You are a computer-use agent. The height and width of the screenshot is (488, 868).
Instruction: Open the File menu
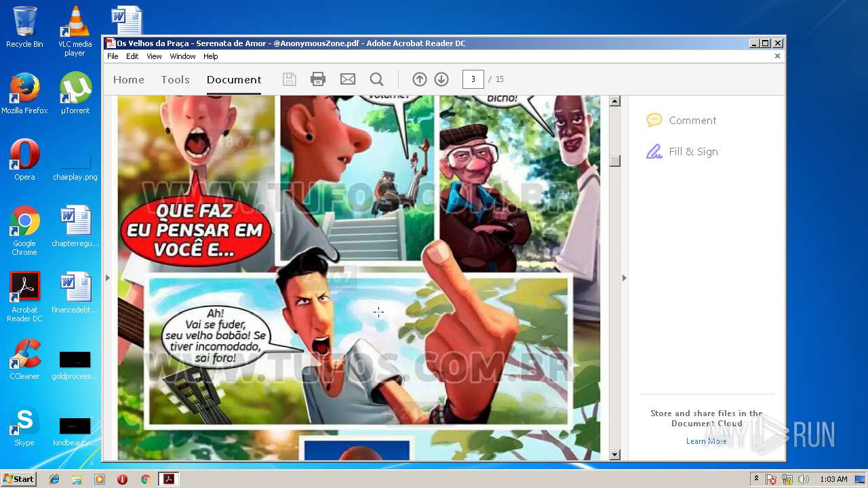pyautogui.click(x=113, y=56)
